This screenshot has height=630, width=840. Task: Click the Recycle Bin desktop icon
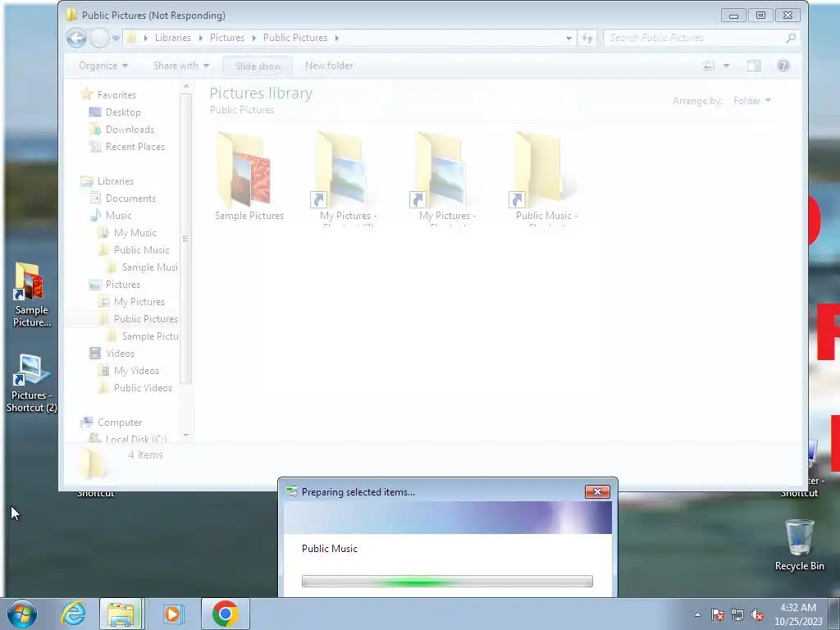tap(799, 545)
